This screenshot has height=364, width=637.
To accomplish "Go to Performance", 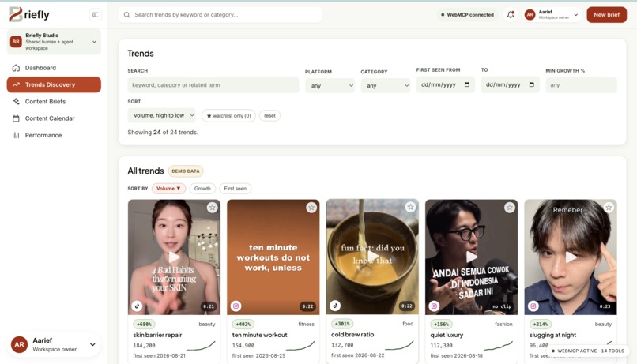I will click(x=54, y=135).
